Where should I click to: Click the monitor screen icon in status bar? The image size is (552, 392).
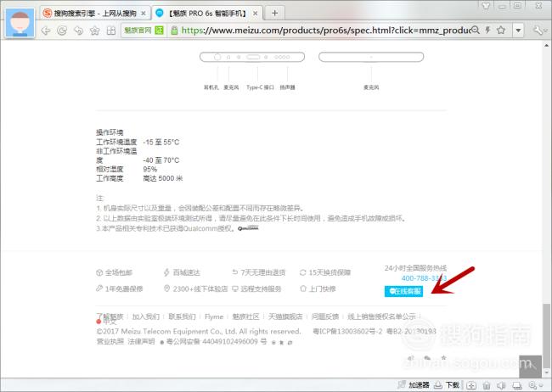coord(516,385)
